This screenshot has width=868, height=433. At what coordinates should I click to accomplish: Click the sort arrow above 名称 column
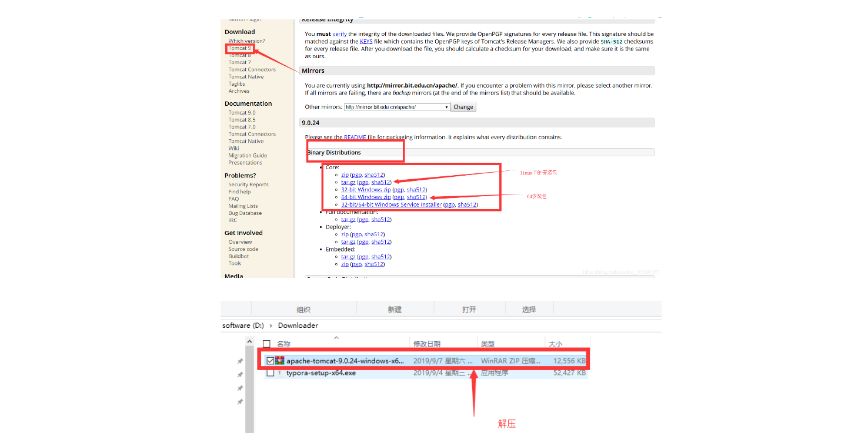pos(336,338)
